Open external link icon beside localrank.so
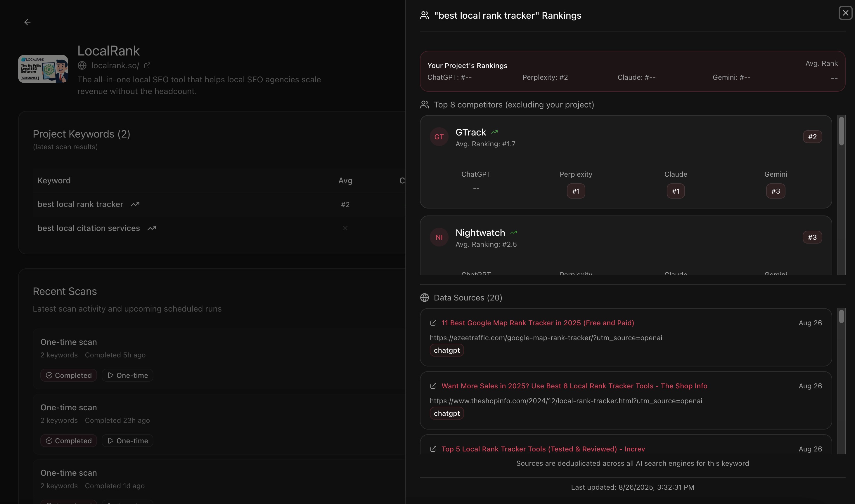Viewport: 855px width, 504px height. [x=147, y=65]
